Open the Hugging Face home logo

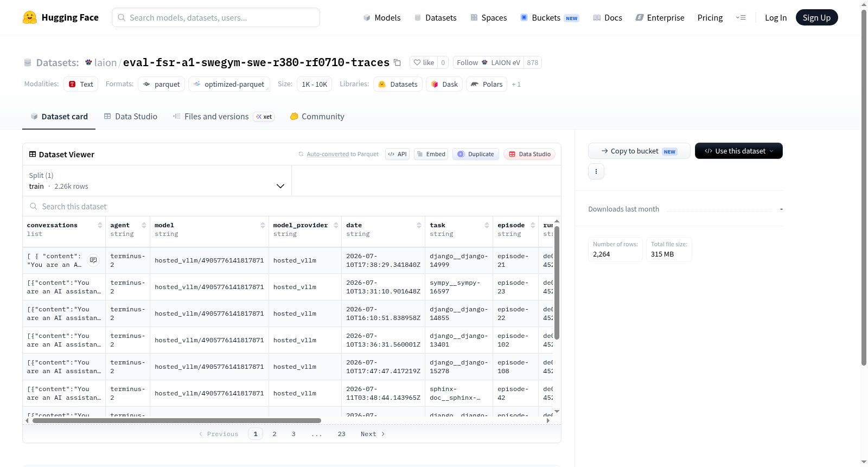coord(60,17)
